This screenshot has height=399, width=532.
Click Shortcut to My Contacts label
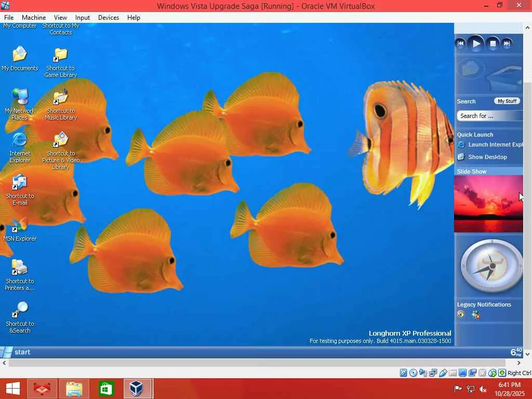(x=61, y=29)
